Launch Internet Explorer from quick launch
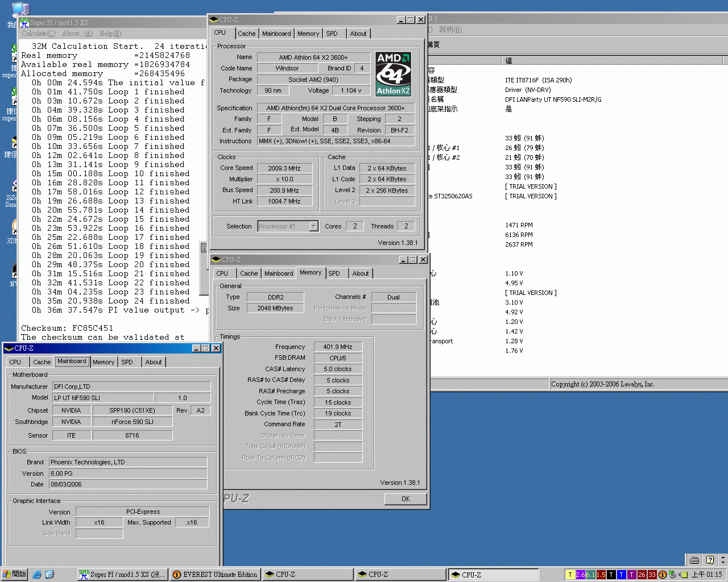This screenshot has height=582, width=728. (37, 575)
